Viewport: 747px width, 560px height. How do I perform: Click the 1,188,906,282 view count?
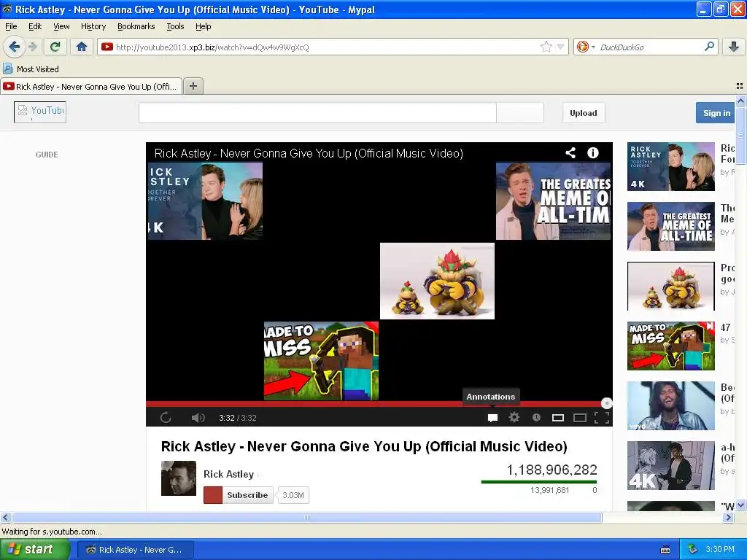[551, 470]
